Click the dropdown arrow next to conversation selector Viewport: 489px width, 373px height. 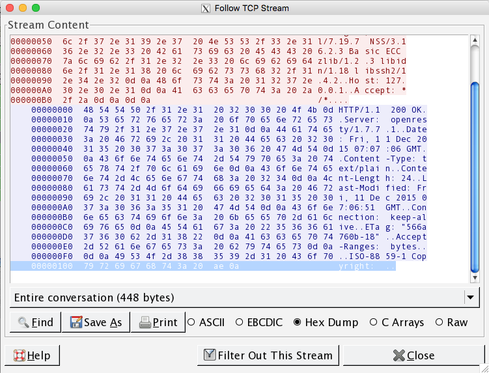470,297
